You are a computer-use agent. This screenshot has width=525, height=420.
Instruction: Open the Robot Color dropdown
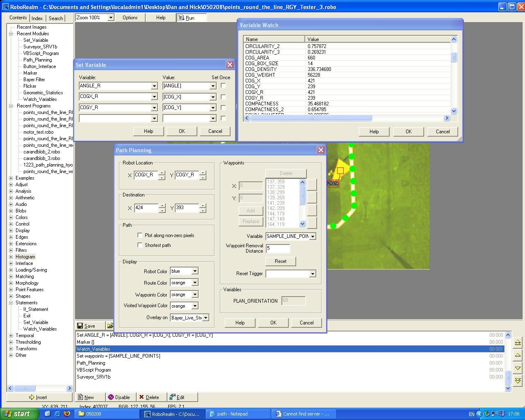pos(195,271)
